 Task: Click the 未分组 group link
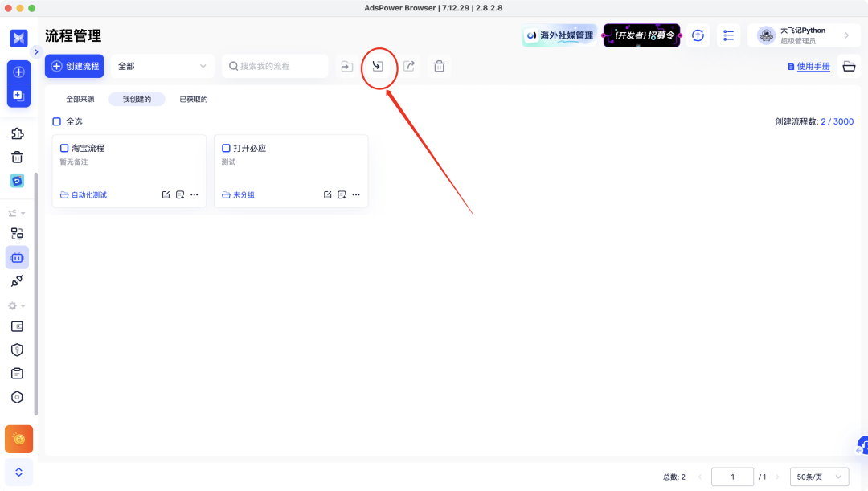point(238,194)
